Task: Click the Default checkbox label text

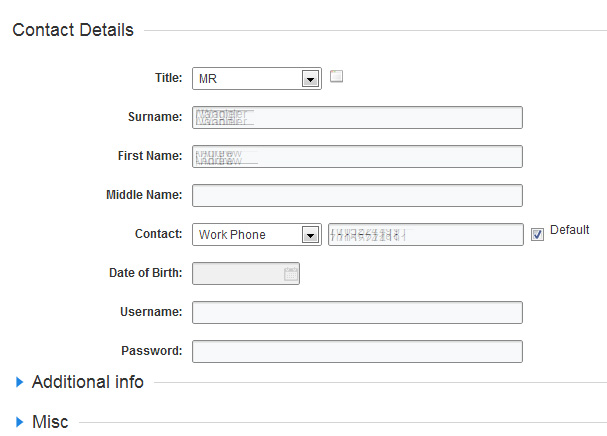Action: (569, 230)
